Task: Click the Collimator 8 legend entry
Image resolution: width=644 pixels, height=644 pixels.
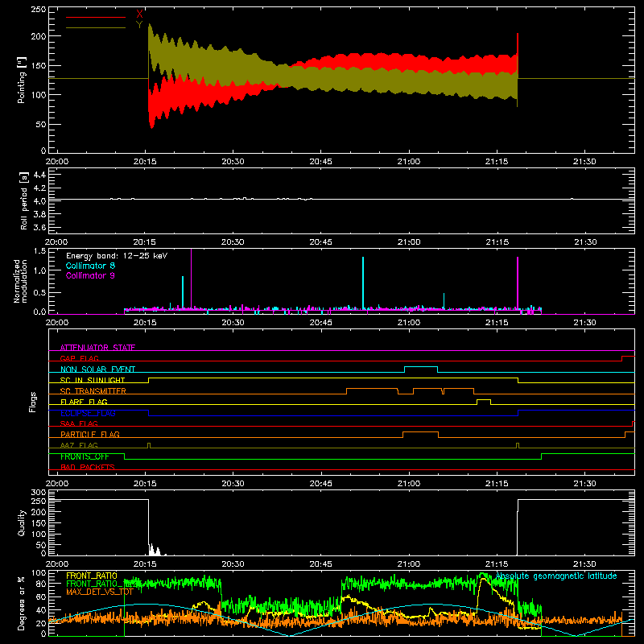Action: (90, 266)
